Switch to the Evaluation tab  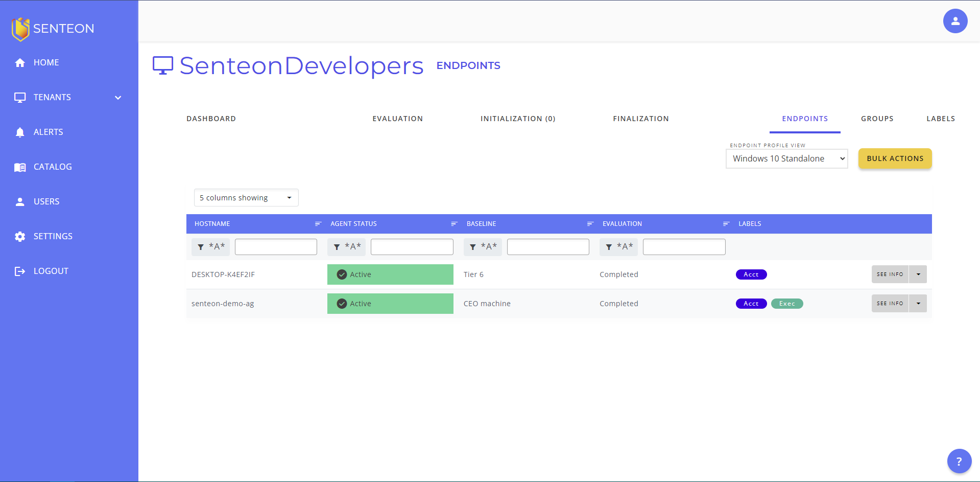(397, 119)
